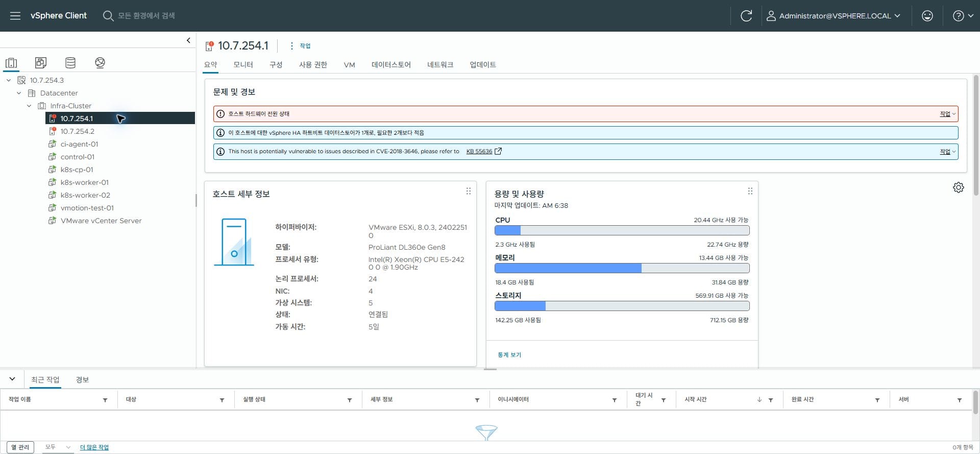
Task: Open 작업 dropdown on hardware power alert
Action: [948, 114]
